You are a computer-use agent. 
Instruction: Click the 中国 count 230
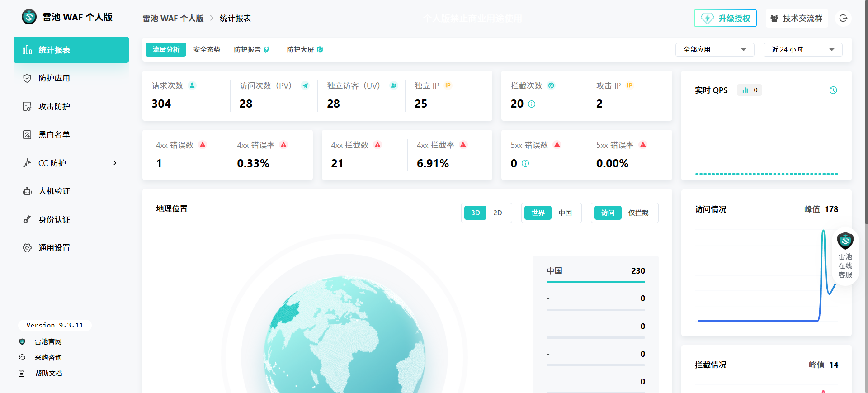coord(638,270)
